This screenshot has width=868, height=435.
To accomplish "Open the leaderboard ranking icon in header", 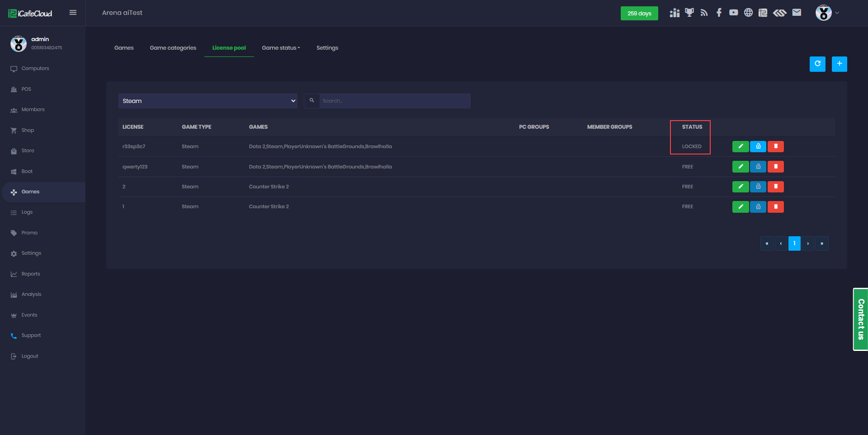I will click(x=675, y=13).
